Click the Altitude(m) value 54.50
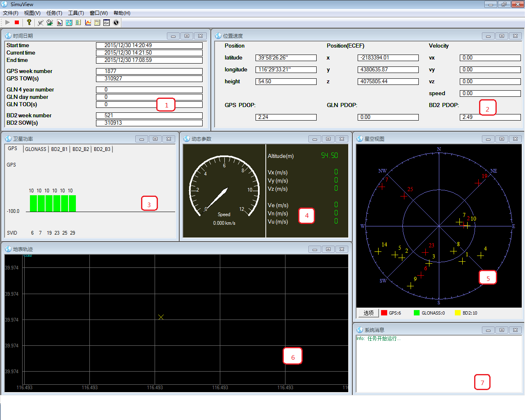Viewport: 525px width, 420px height. [329, 155]
